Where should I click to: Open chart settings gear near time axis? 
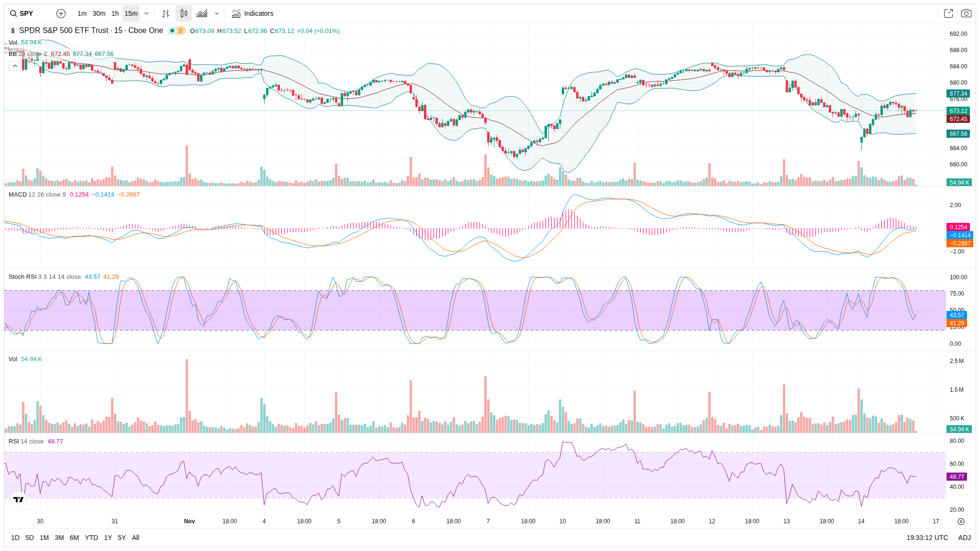tap(961, 521)
